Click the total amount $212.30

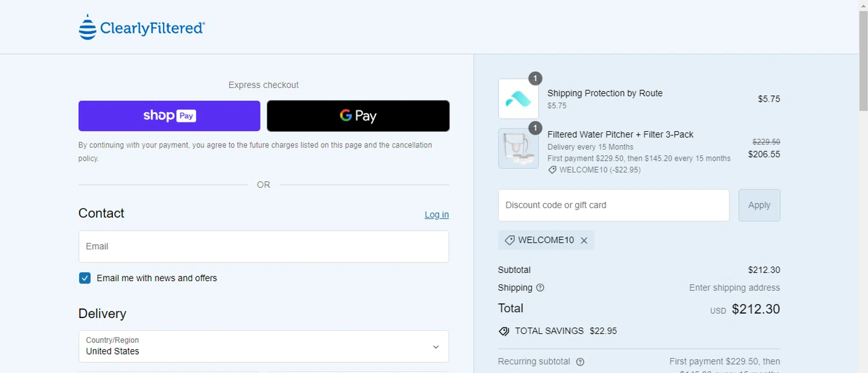pos(756,309)
